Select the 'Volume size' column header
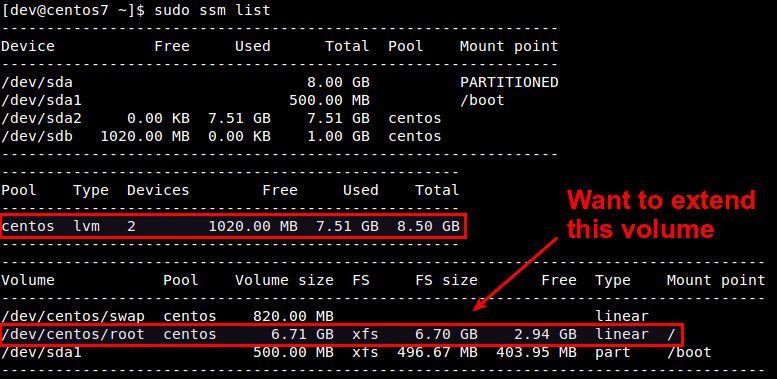 point(284,280)
